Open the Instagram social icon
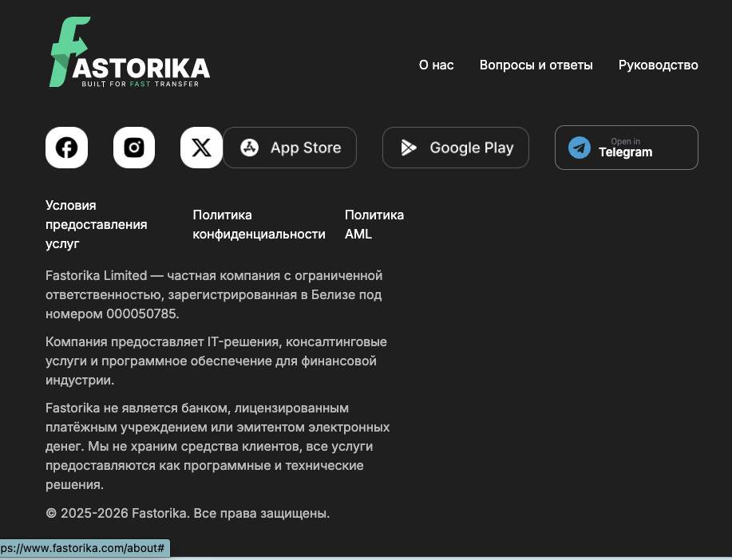 point(134,148)
